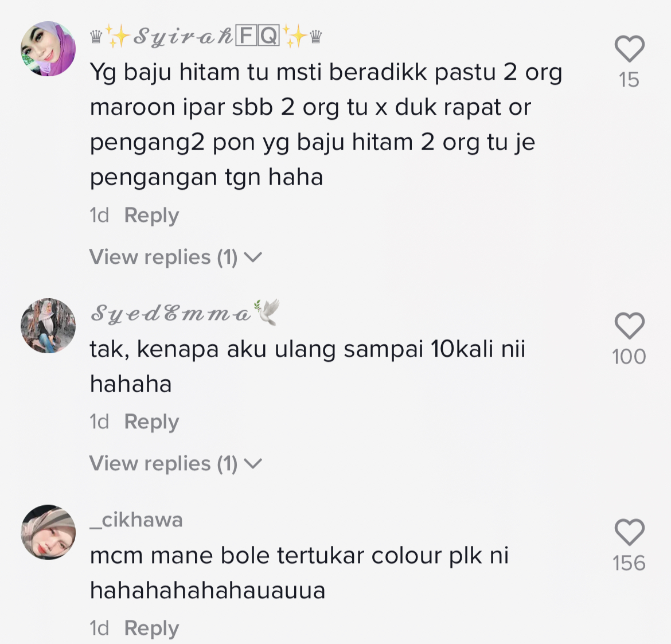This screenshot has width=671, height=644.
Task: Select the 'tak, kenapa aku ulang' comment text
Action: tap(307, 366)
